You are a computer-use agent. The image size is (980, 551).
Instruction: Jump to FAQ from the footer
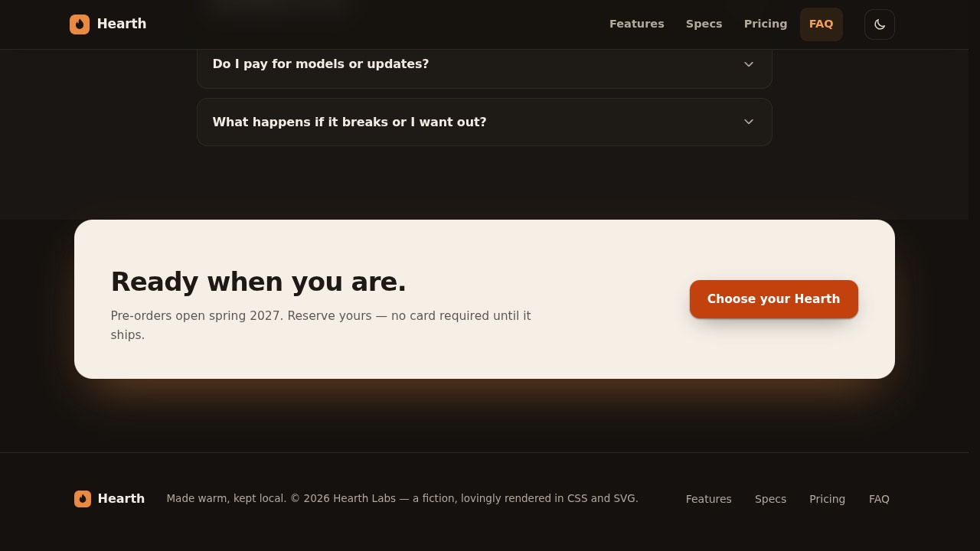click(x=879, y=499)
